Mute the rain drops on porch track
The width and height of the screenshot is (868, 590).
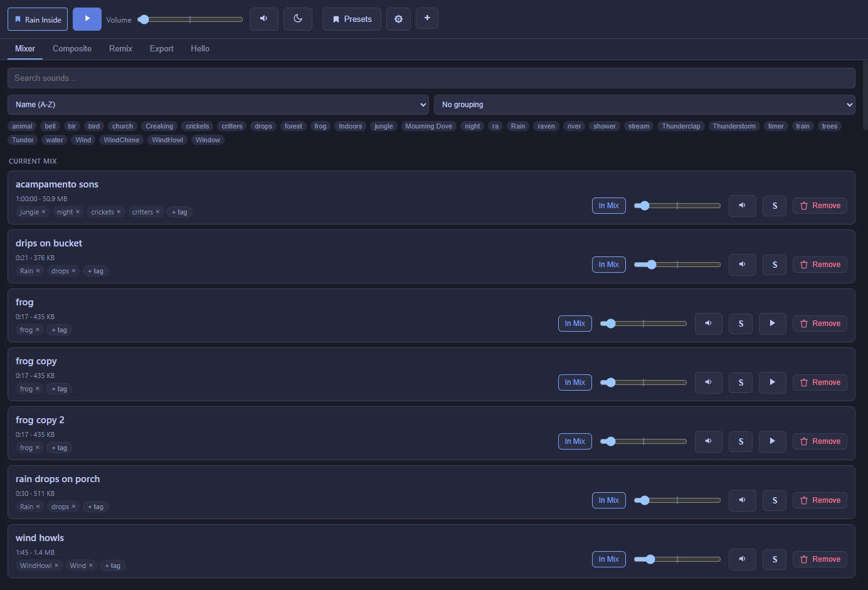[x=743, y=500]
